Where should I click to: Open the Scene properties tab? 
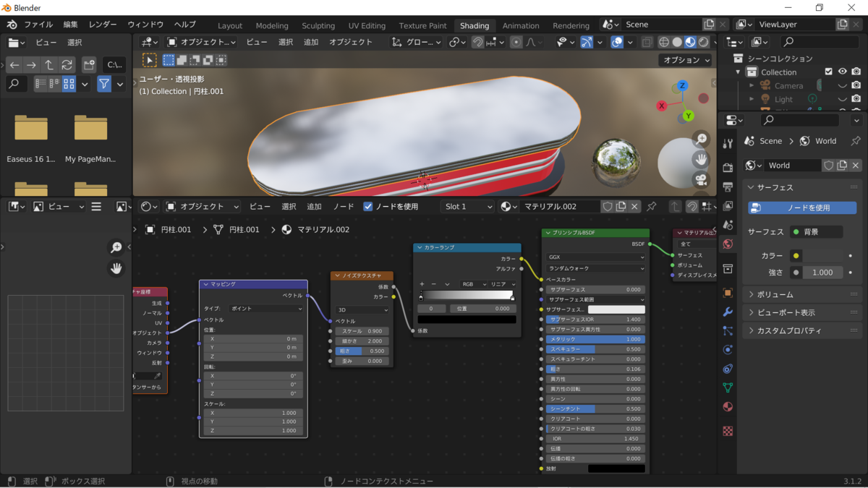click(728, 225)
